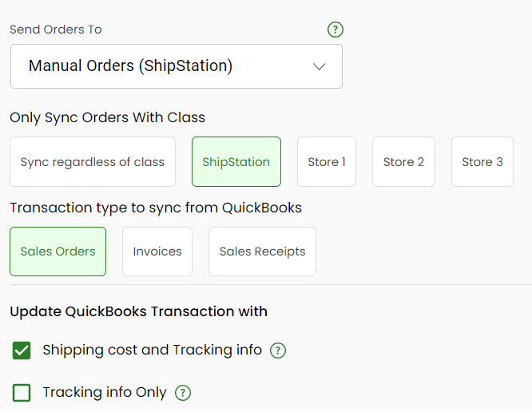This screenshot has width=532, height=412.
Task: Open the Send Orders To dropdown
Action: [177, 66]
